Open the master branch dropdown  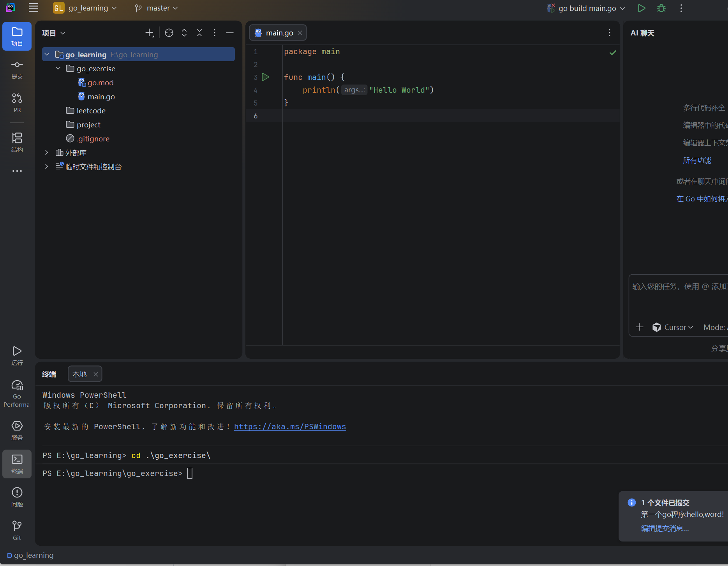point(156,8)
